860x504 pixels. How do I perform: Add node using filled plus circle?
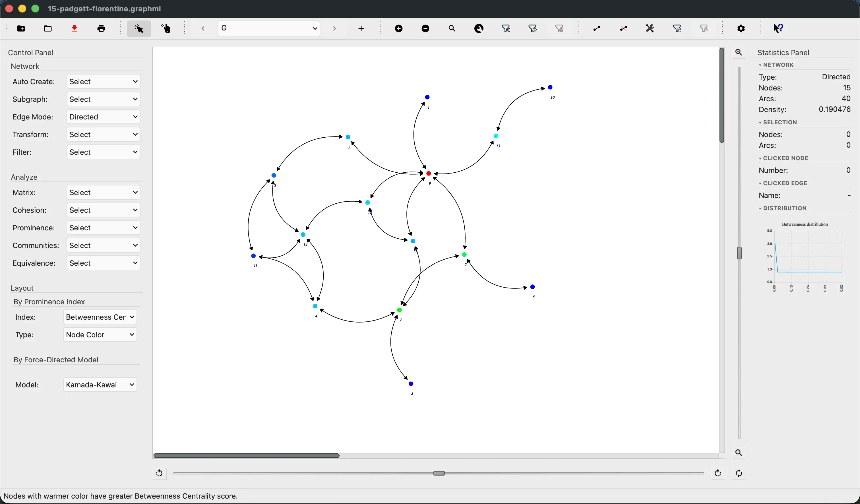[x=399, y=29]
